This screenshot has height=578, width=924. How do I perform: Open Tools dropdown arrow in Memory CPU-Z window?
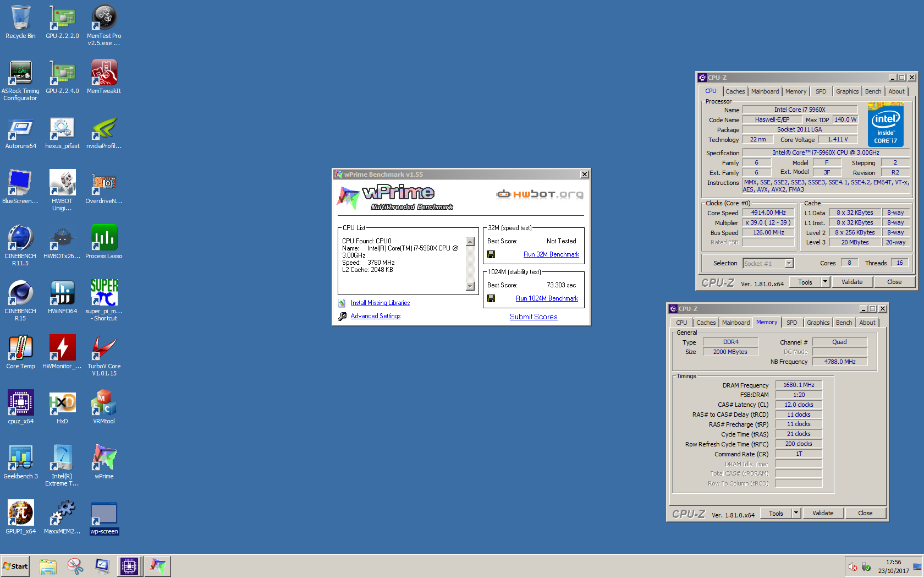[796, 513]
